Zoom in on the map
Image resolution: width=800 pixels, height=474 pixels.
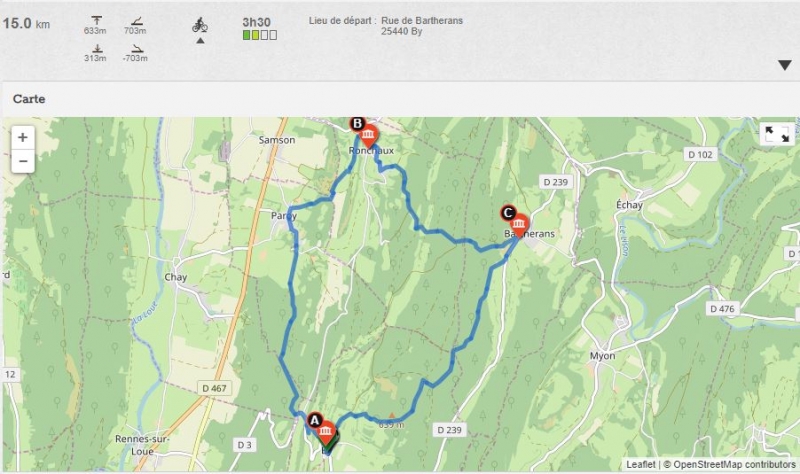point(23,137)
